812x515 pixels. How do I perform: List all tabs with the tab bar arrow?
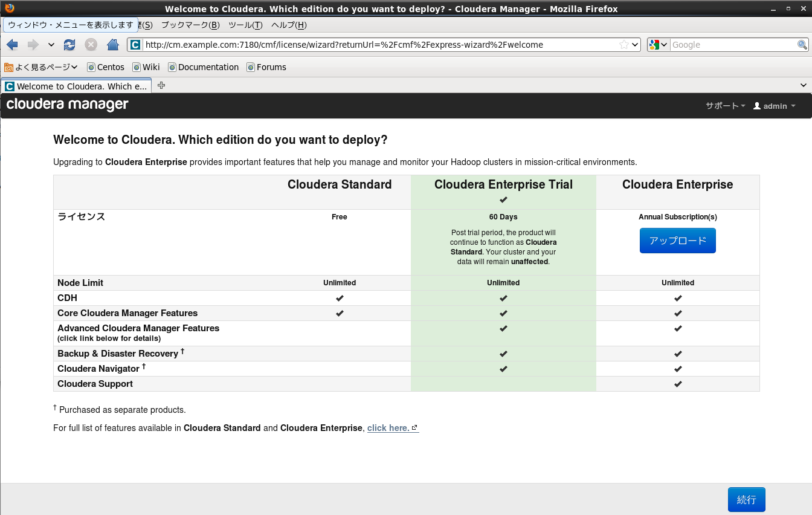(x=804, y=86)
